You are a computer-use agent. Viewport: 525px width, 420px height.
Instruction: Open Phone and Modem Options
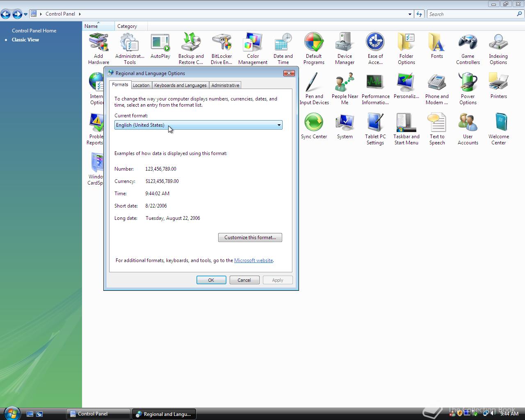pyautogui.click(x=437, y=89)
